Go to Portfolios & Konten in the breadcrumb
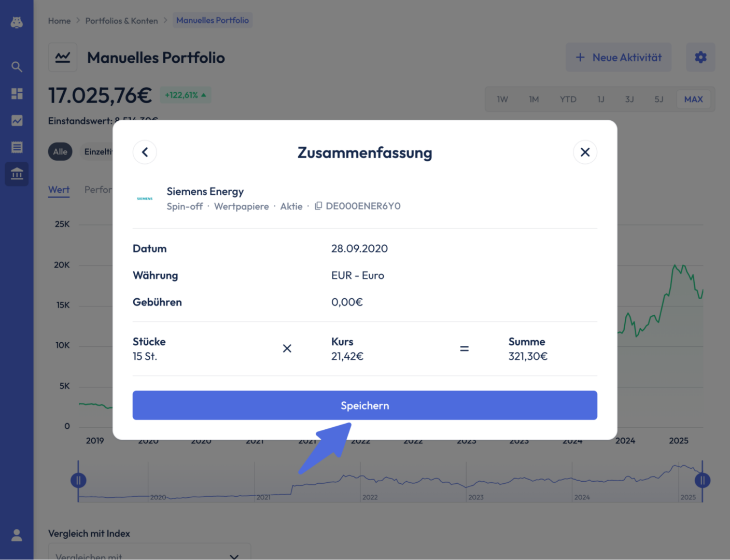This screenshot has width=730, height=560. (121, 21)
